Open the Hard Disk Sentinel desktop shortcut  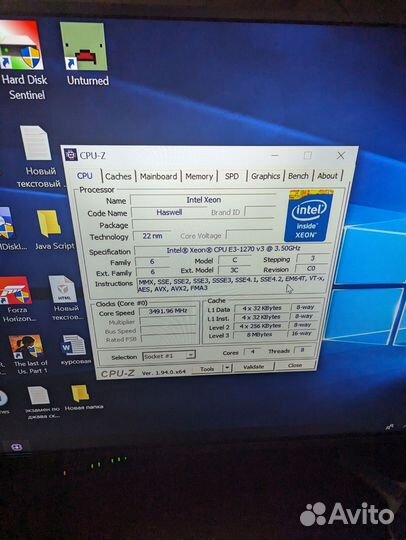click(x=23, y=60)
